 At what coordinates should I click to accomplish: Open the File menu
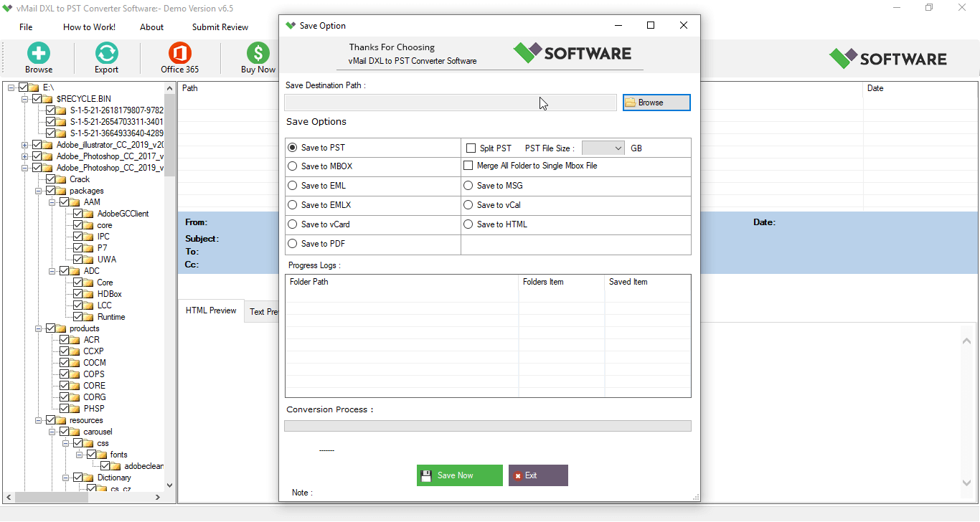click(x=26, y=27)
